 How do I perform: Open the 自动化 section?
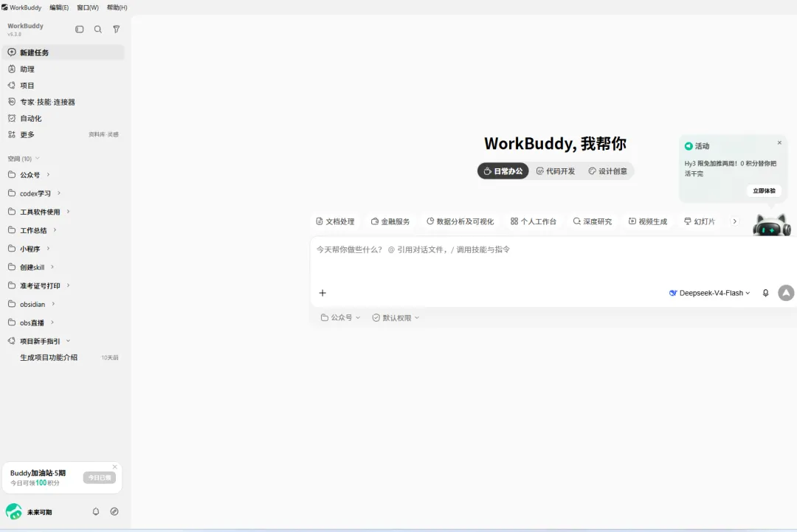[63, 118]
